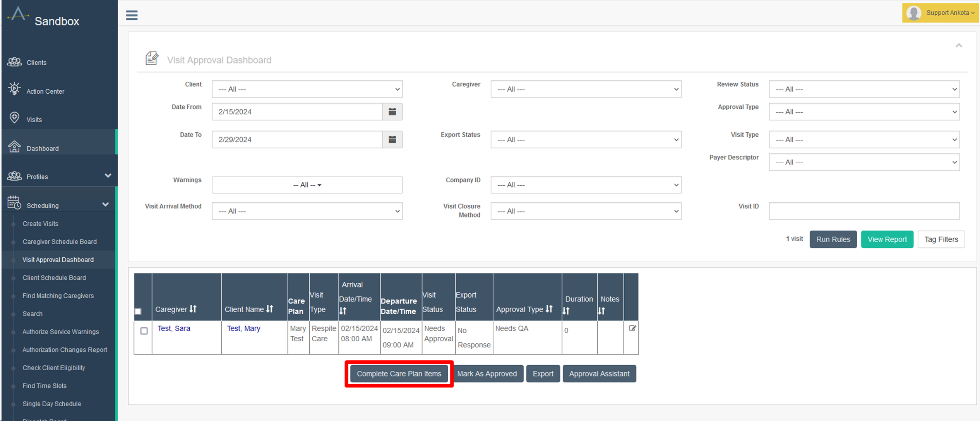Go to Client Schedule Board
This screenshot has height=421, width=980.
point(54,278)
